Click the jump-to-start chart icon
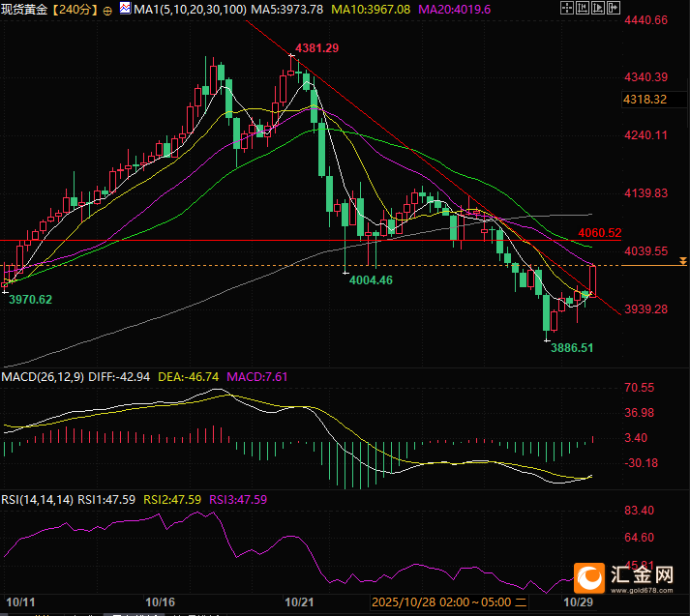Screen dimensions: 690x616 (x=583, y=8)
